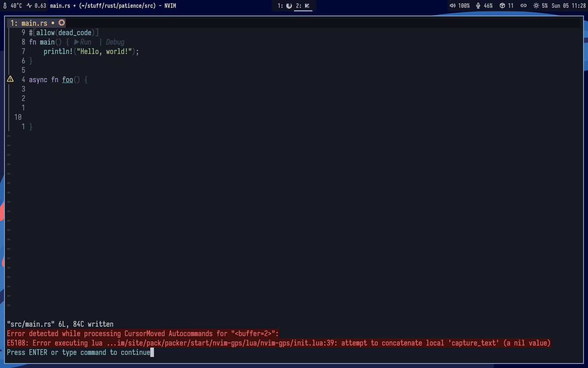Click the async keyword
The height and width of the screenshot is (368, 588).
(x=38, y=80)
